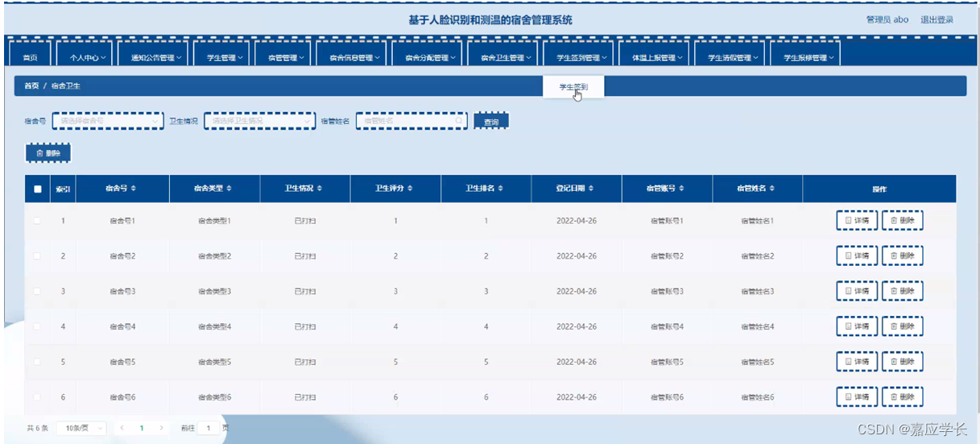Open 详情 for row 宿舍号3
This screenshot has height=444, width=980.
857,291
